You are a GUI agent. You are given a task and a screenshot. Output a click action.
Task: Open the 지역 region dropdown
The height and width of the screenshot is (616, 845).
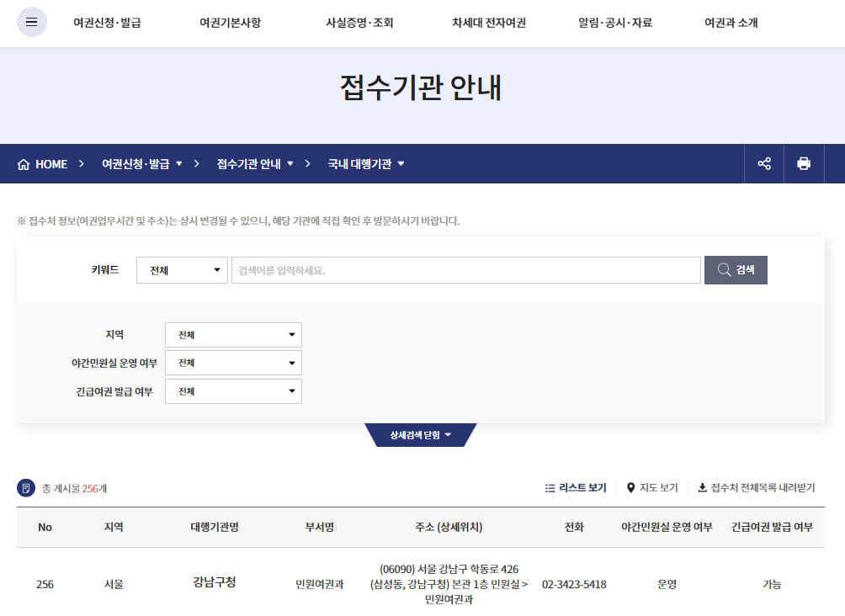(233, 334)
